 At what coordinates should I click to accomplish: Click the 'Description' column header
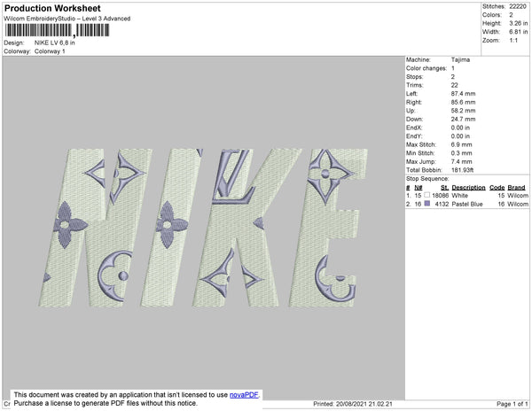pos(468,188)
